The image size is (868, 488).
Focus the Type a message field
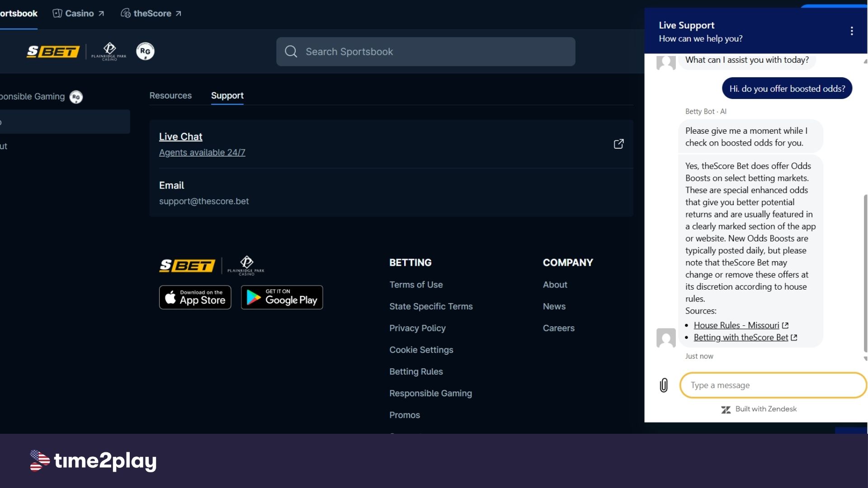click(773, 385)
